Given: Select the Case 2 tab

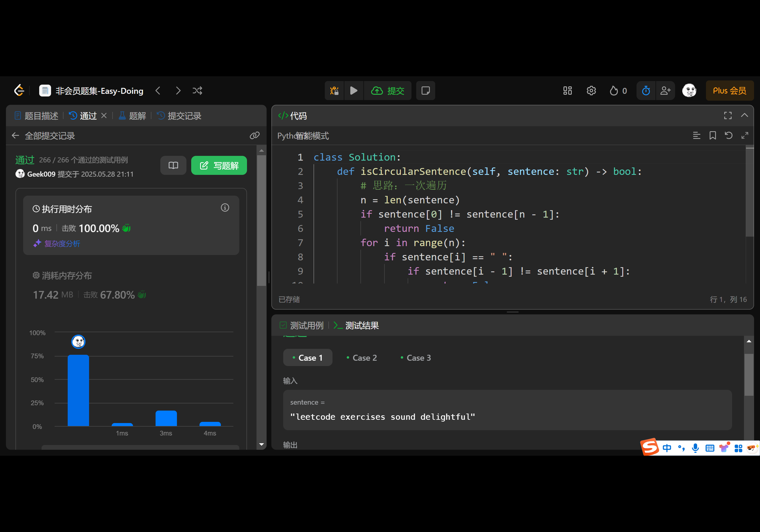Looking at the screenshot, I should coord(362,357).
